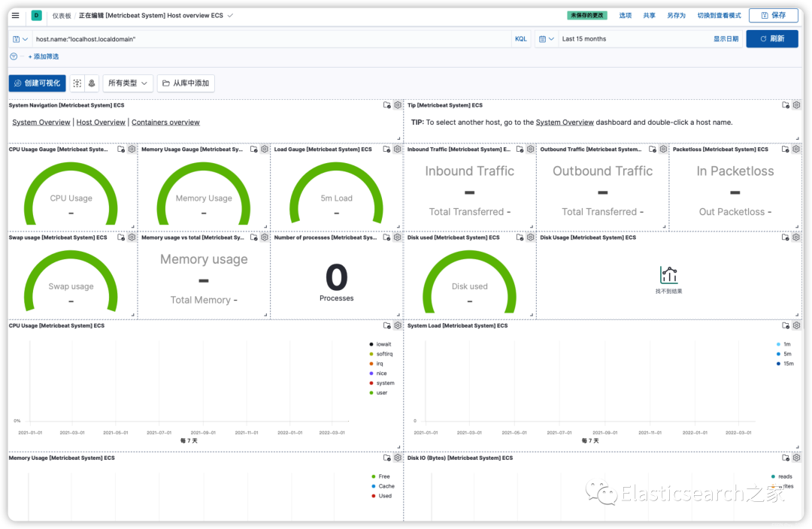The height and width of the screenshot is (529, 812).
Task: Open the 共享 share menu
Action: point(650,16)
